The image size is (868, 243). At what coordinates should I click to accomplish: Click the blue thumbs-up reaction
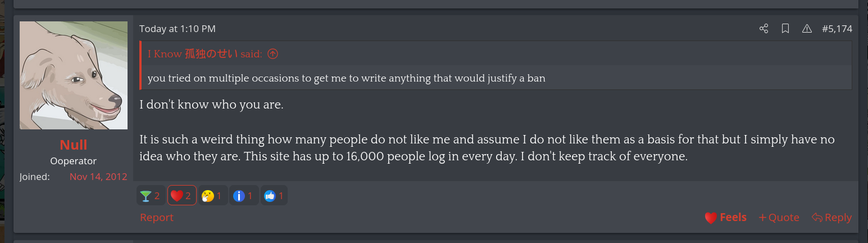[x=274, y=196]
